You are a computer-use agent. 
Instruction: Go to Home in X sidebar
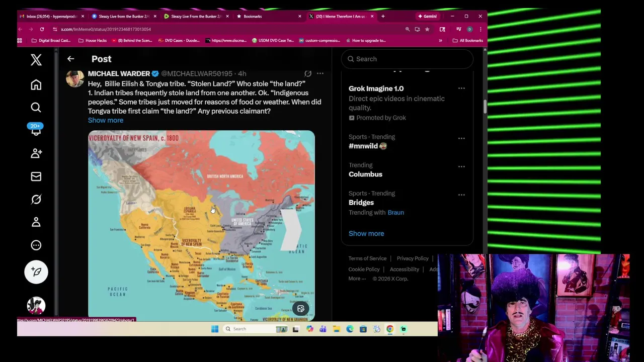(36, 84)
